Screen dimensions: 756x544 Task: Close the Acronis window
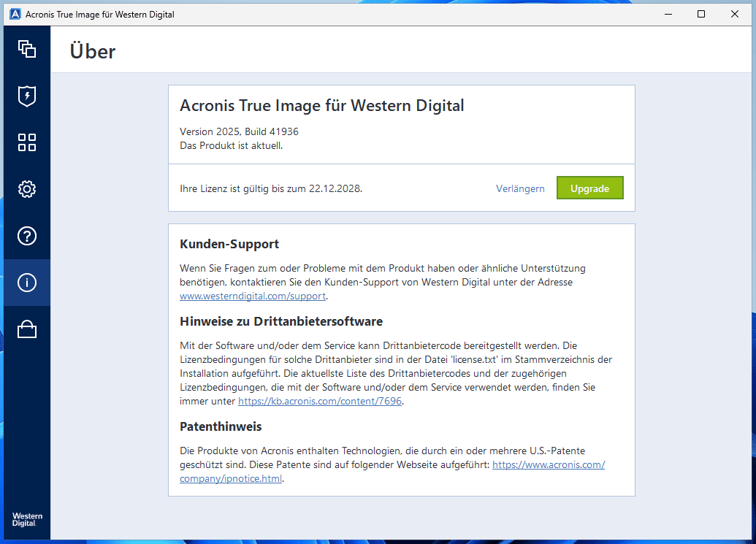735,14
